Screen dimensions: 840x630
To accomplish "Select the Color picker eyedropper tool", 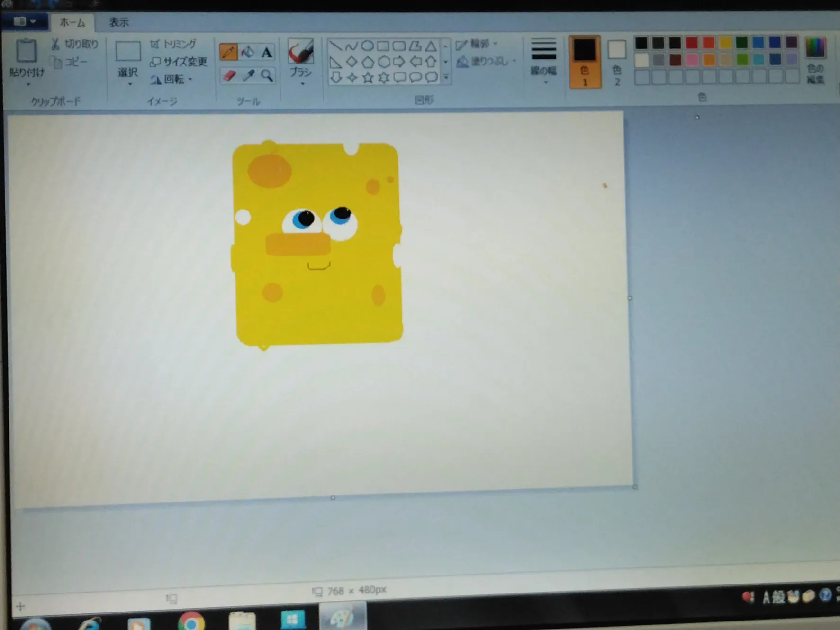I will click(248, 75).
